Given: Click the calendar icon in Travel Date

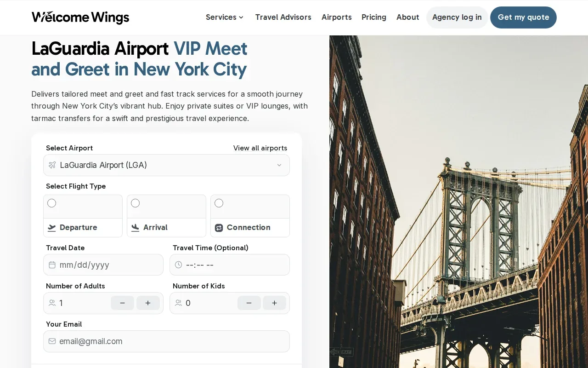Looking at the screenshot, I should tap(52, 265).
